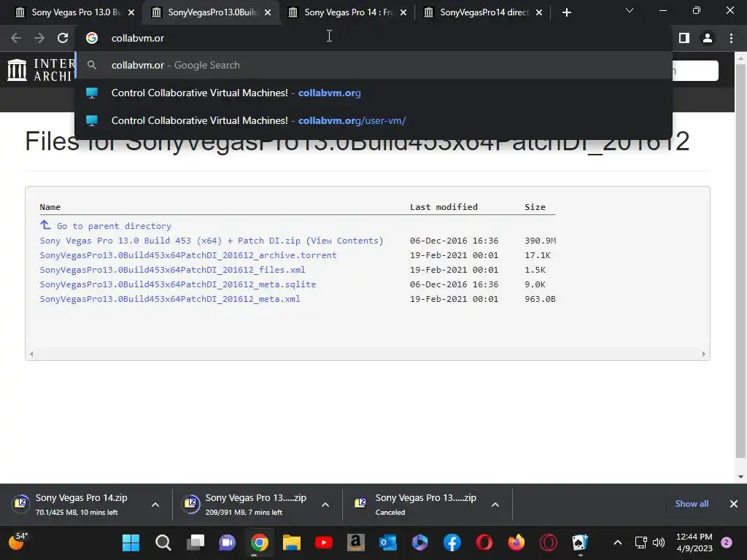The image size is (747, 560).
Task: Click the page vertical scrollbar
Action: click(740, 262)
